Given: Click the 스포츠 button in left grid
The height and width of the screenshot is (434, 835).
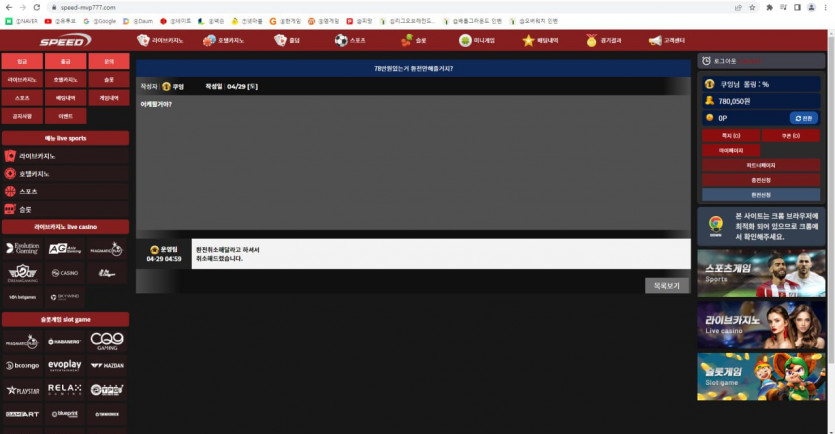Looking at the screenshot, I should [22, 98].
